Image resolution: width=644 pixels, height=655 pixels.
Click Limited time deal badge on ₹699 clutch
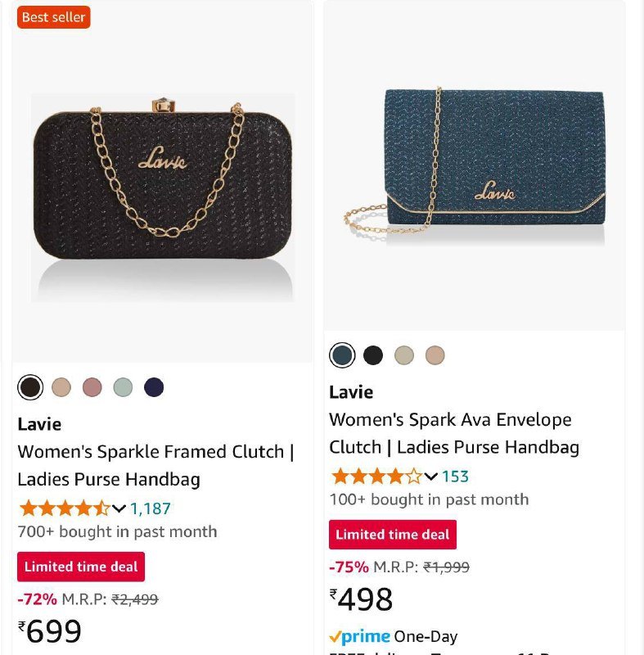81,567
